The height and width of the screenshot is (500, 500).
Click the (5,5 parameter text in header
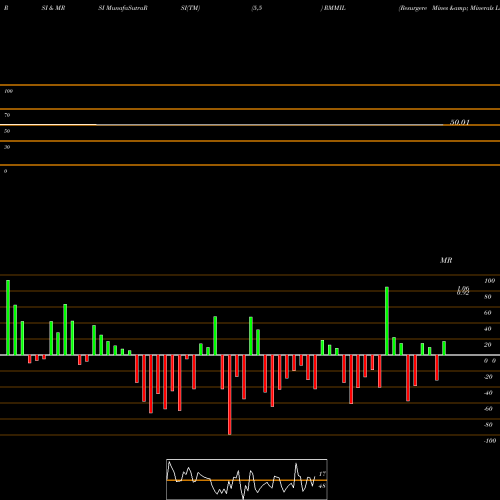point(257,8)
